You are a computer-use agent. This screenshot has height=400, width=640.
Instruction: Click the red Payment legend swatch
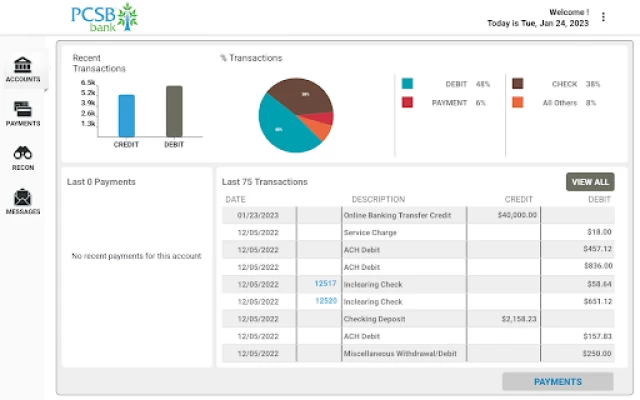pyautogui.click(x=408, y=102)
